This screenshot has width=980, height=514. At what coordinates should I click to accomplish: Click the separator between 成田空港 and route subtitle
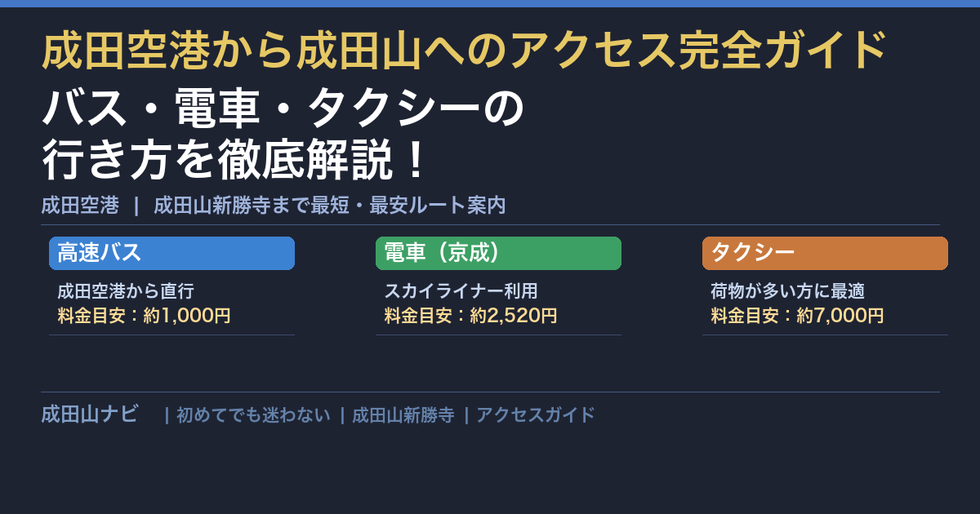click(136, 206)
